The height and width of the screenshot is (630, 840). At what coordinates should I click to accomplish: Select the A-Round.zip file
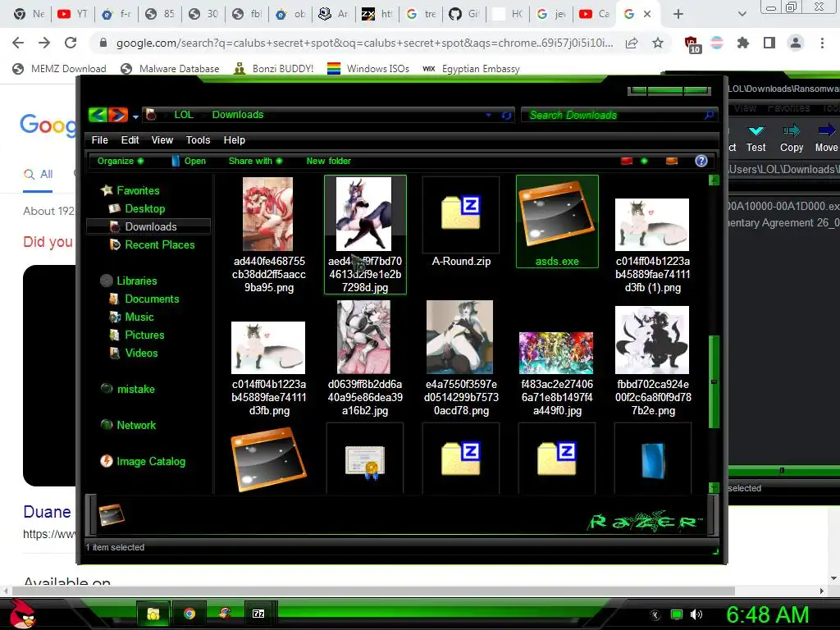pos(461,221)
